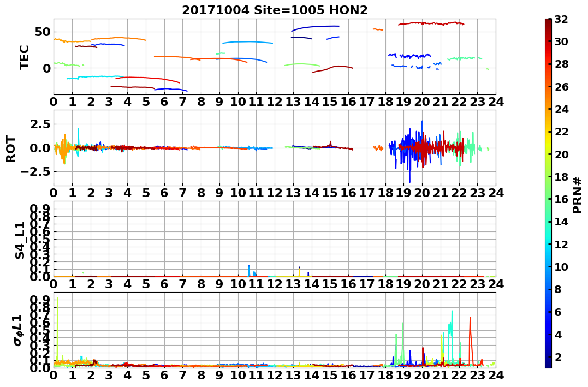Click the "50" tick on the TEC axis

point(43,32)
